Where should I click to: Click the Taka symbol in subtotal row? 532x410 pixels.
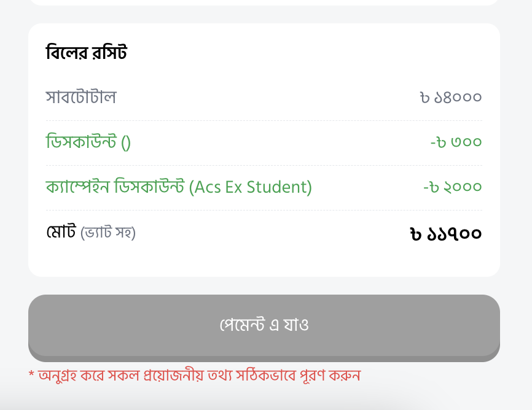coord(425,98)
